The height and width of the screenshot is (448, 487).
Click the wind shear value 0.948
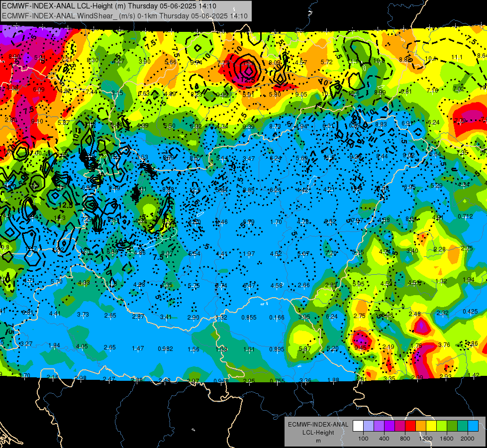221,381
